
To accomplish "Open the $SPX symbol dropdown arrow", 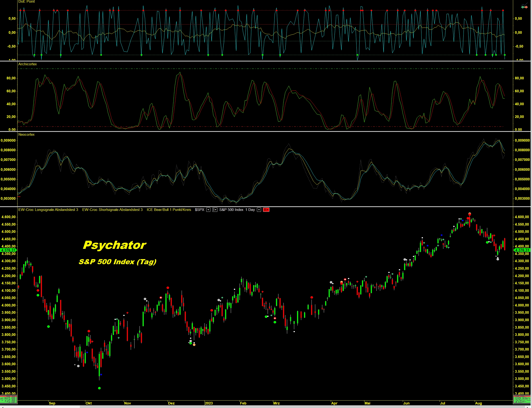I will 208,210.
